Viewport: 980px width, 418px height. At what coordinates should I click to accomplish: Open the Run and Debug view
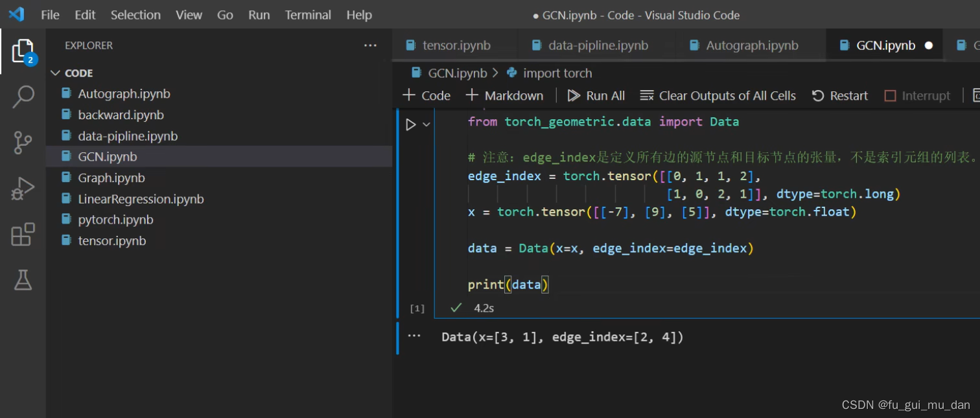[x=23, y=189]
